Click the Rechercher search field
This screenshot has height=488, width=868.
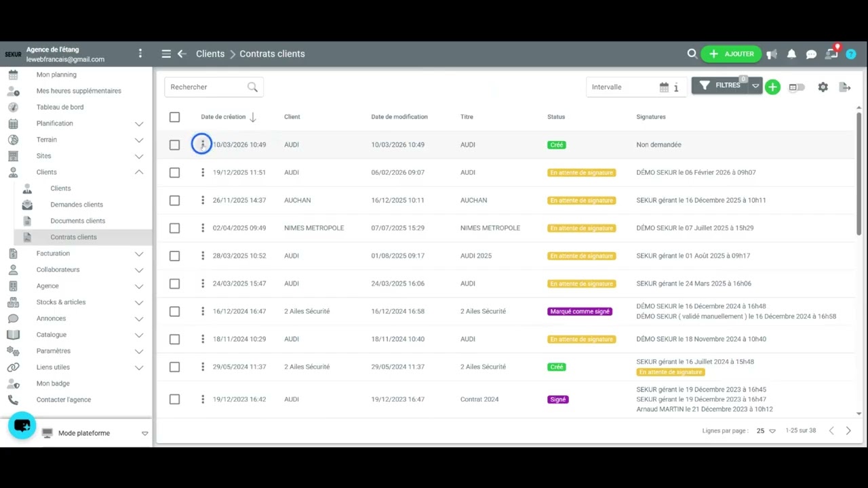(x=214, y=87)
